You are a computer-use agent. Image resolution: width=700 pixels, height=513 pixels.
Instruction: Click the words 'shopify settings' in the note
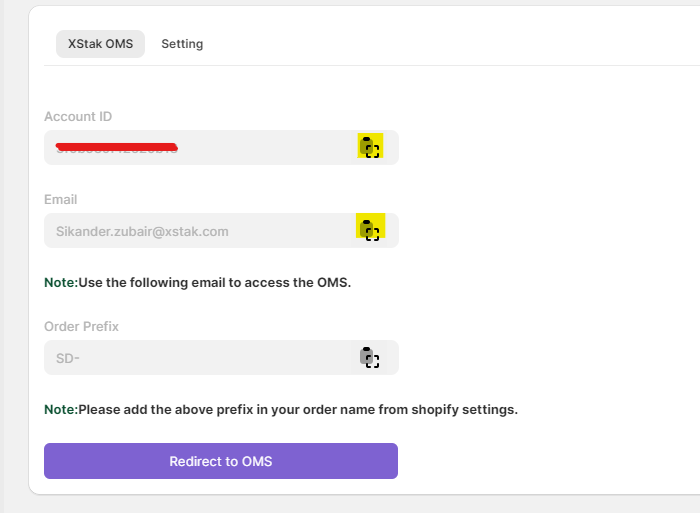pos(463,409)
